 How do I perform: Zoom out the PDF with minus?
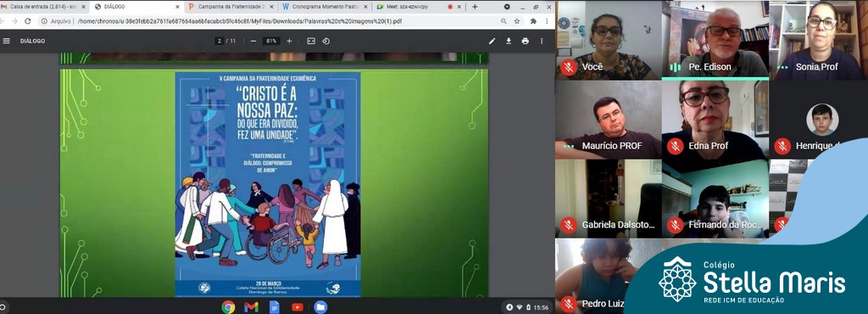click(x=253, y=41)
